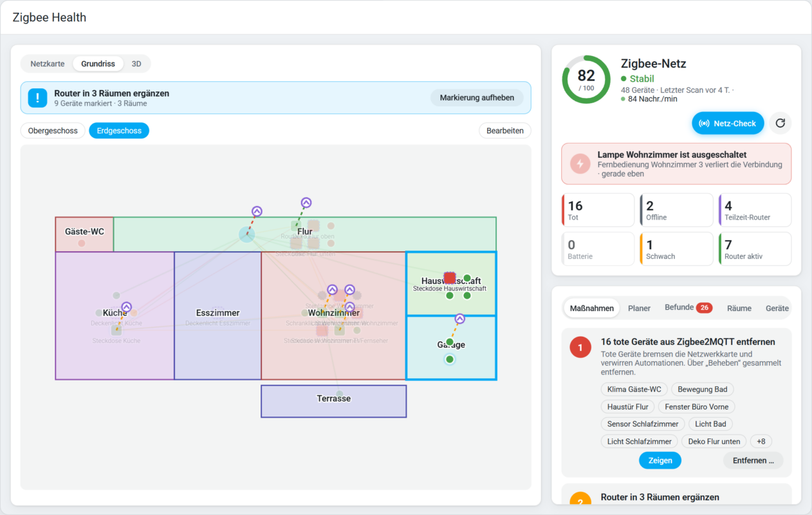
Task: Click the red device square in Hauswirtschaft
Action: pyautogui.click(x=450, y=278)
